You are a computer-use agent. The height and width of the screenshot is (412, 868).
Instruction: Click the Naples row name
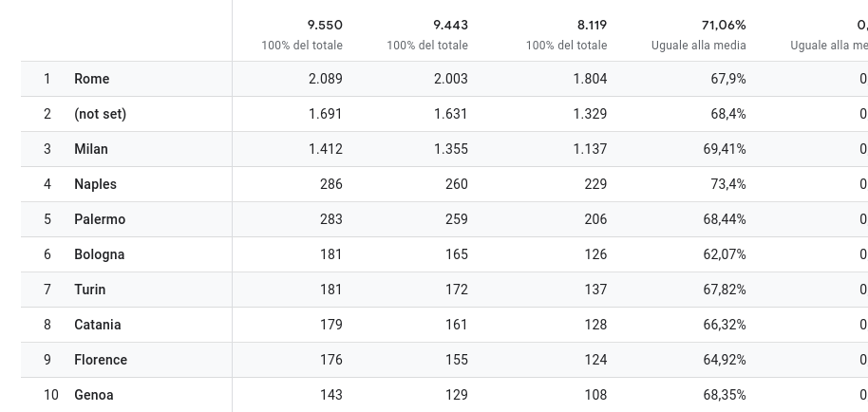pos(95,184)
